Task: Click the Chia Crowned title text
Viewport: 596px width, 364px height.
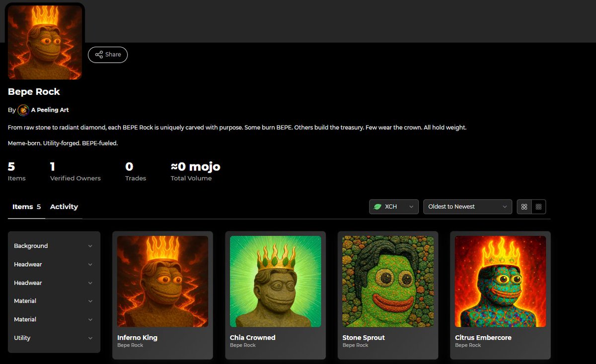Action: click(252, 338)
